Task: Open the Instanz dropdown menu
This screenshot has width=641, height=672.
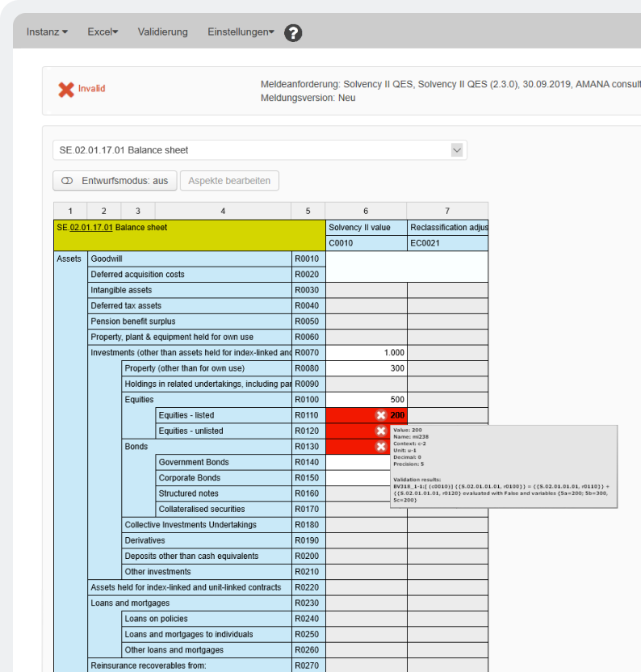Action: tap(47, 32)
